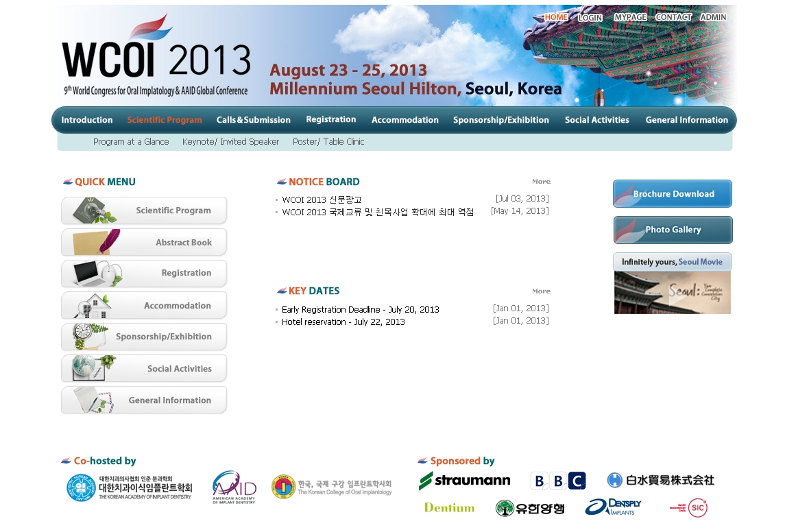Click Scientific Program quick menu button
Image resolution: width=785 pixels, height=532 pixels.
(x=144, y=210)
